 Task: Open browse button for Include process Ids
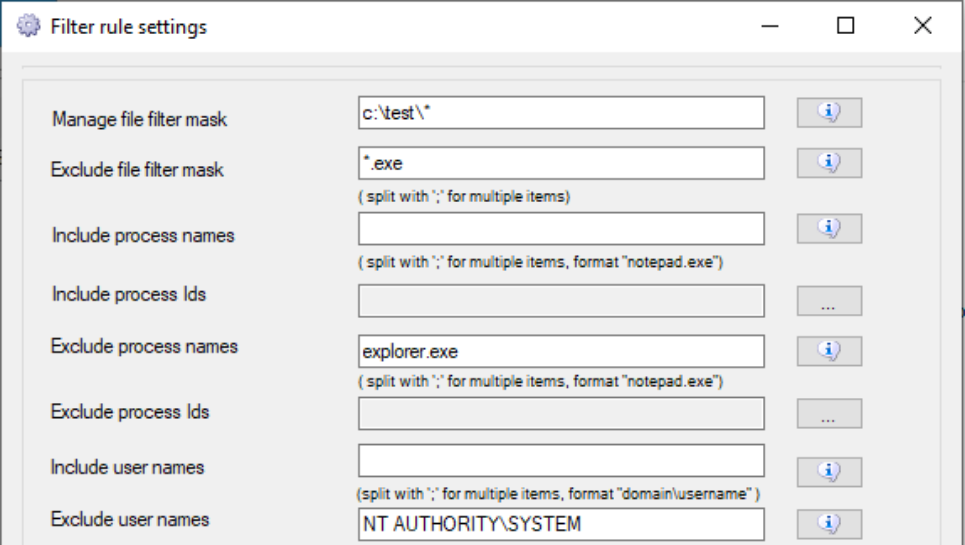(829, 301)
